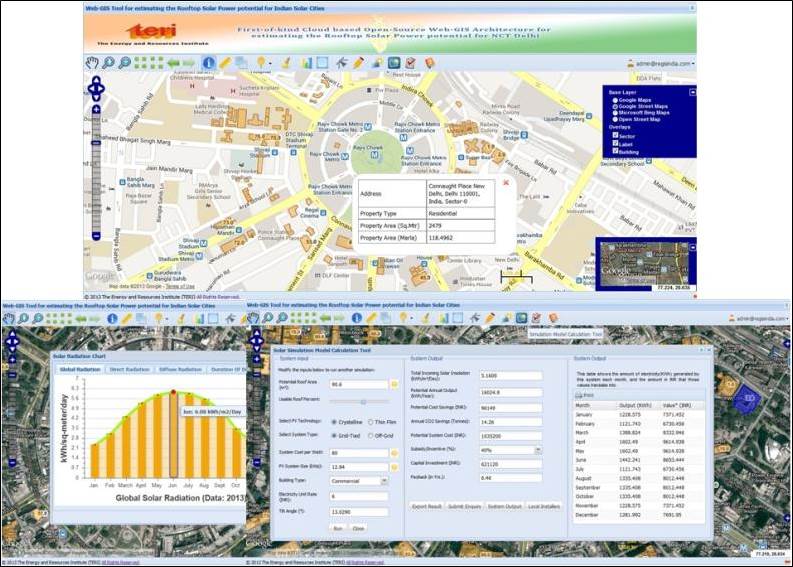Switch to the Diffuse Radiation tab
This screenshot has height=567, width=793.
point(180,370)
